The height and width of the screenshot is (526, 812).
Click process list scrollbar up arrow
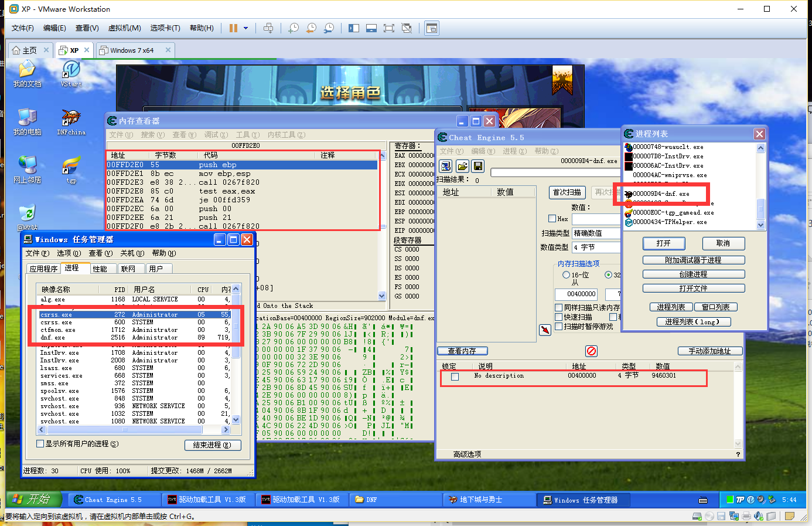(760, 148)
